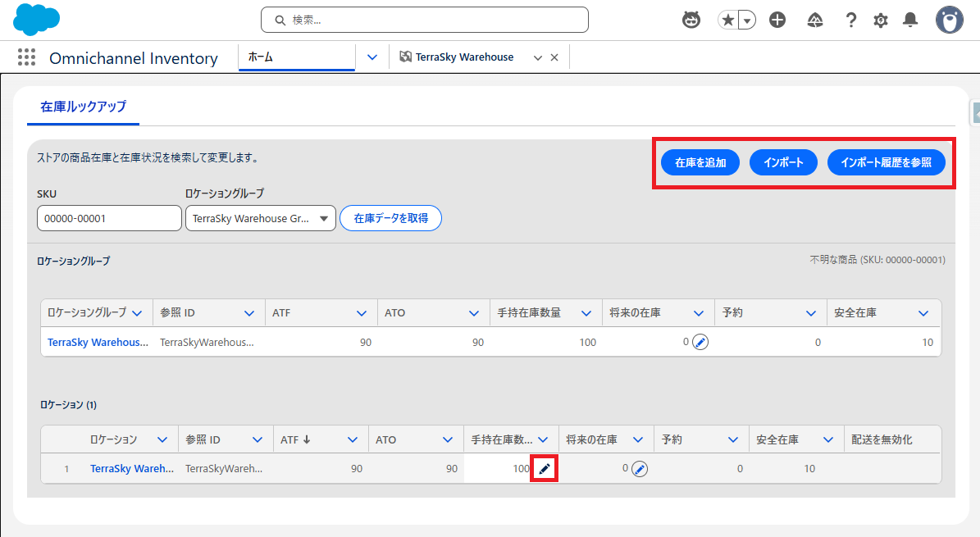980x537 pixels.
Task: Open the Astro guidance center icon
Action: [x=691, y=20]
